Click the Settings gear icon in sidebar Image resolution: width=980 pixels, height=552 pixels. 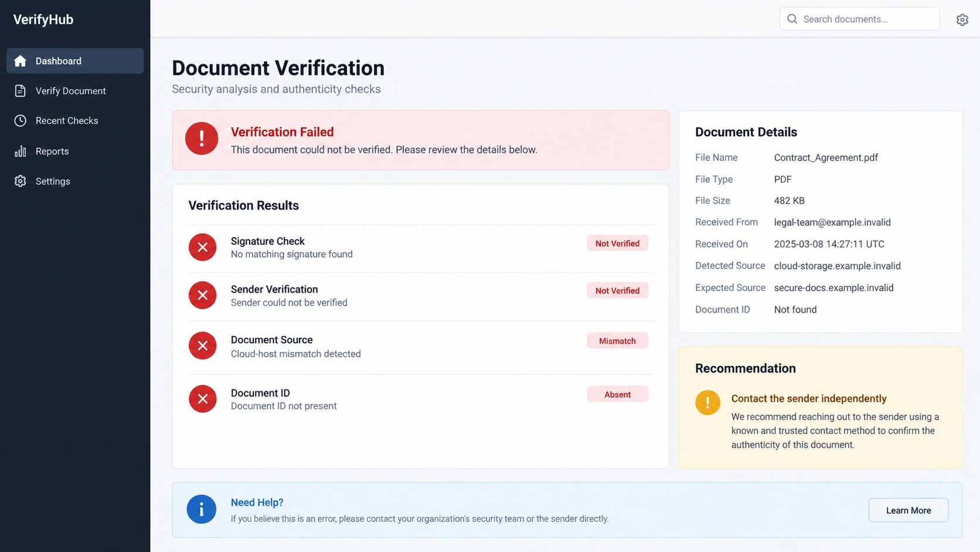[x=21, y=181]
